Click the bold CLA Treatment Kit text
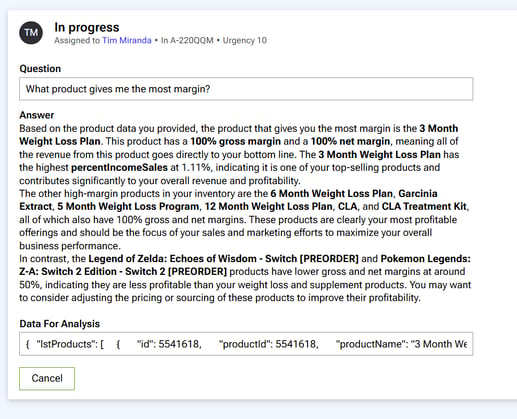The image size is (517, 419). (424, 207)
